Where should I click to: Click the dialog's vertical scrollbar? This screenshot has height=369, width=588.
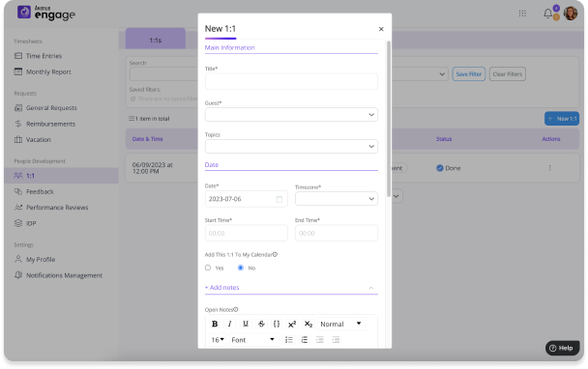click(389, 119)
